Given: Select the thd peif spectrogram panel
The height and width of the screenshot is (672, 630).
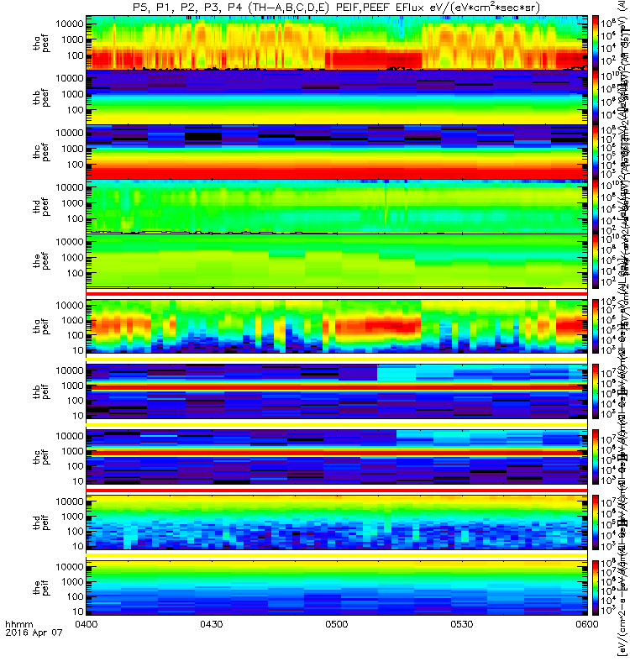Looking at the screenshot, I should (x=337, y=522).
